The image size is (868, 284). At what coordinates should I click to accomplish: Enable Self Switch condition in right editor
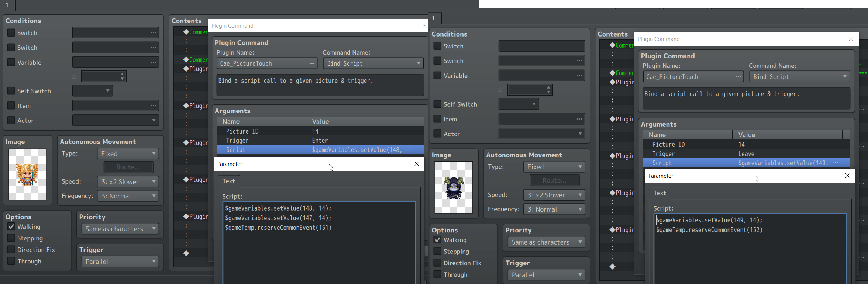437,104
